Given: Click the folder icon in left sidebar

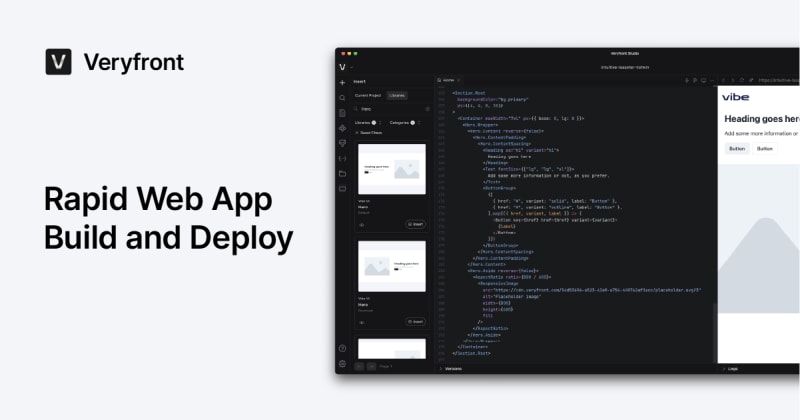Looking at the screenshot, I should [342, 173].
